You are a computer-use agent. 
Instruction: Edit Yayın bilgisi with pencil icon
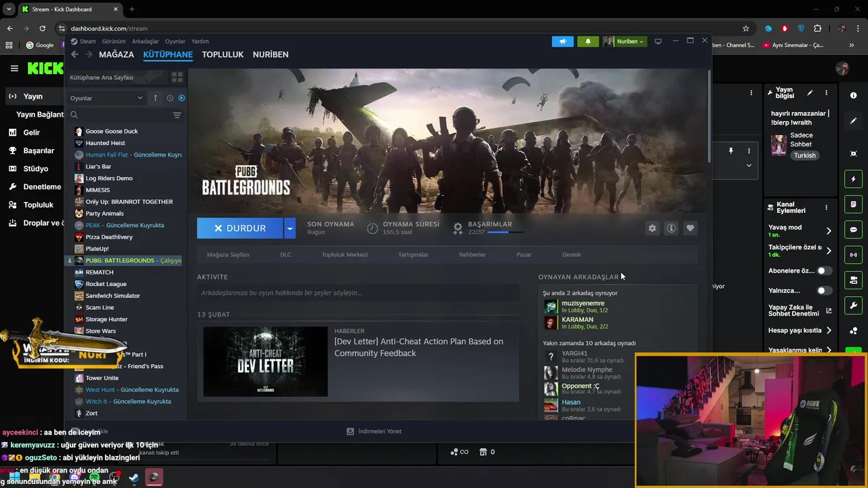pos(810,93)
